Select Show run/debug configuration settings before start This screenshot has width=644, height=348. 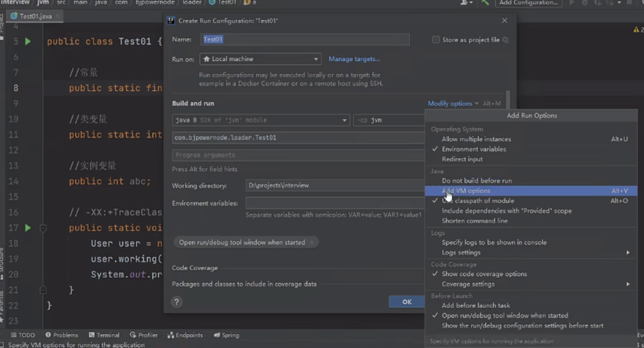pos(531,326)
